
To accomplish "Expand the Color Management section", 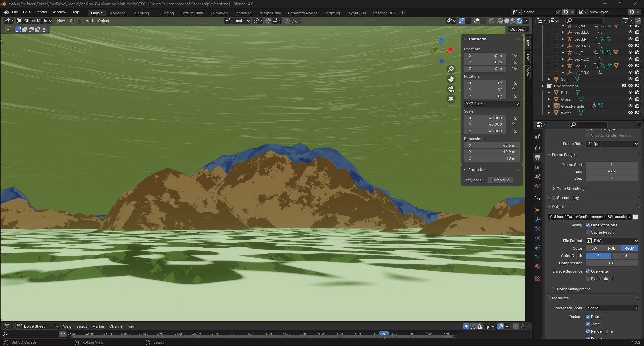I will (573, 289).
